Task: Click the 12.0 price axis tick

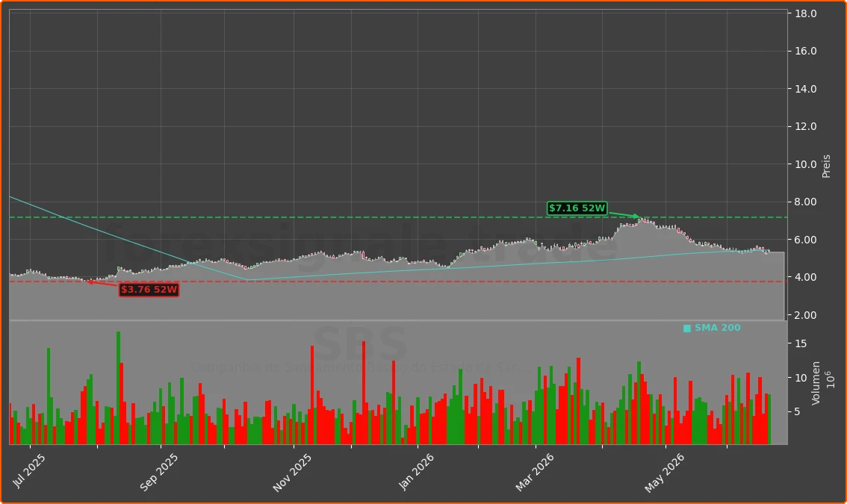Action: [x=805, y=126]
